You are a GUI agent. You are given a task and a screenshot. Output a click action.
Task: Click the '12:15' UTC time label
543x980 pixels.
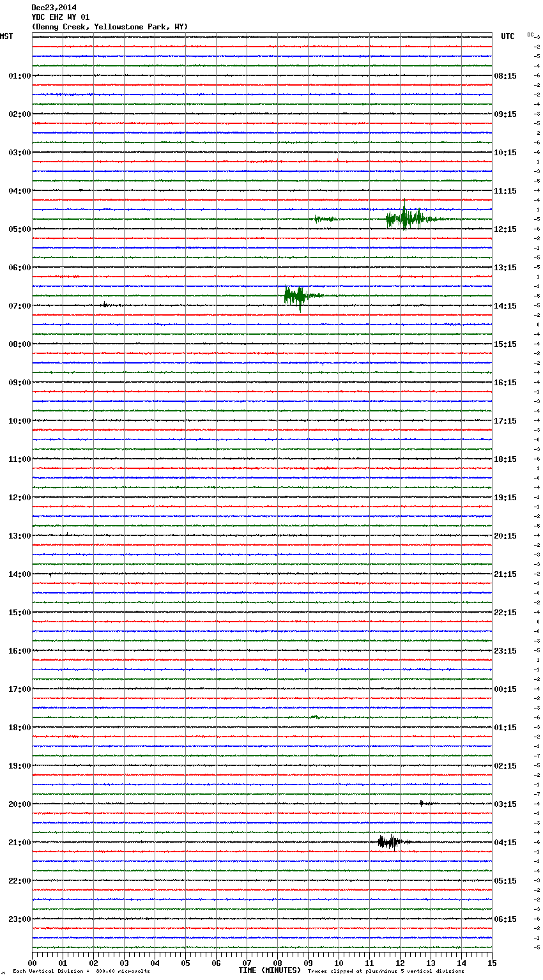point(505,229)
